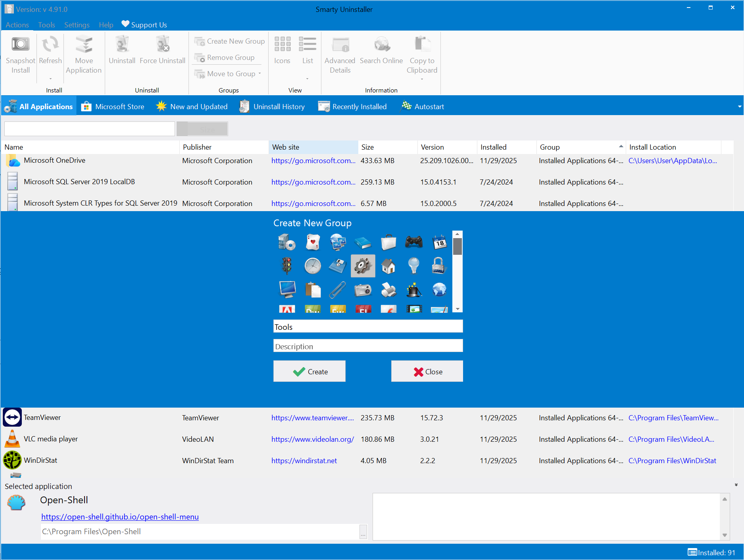This screenshot has height=560, width=744.
Task: Open the Move to Group dropdown
Action: pos(260,74)
